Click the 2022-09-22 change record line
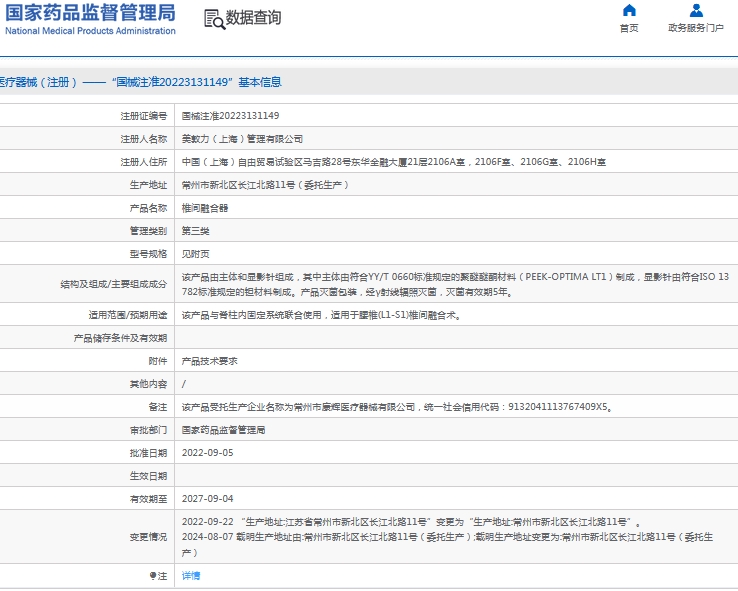 pos(411,522)
